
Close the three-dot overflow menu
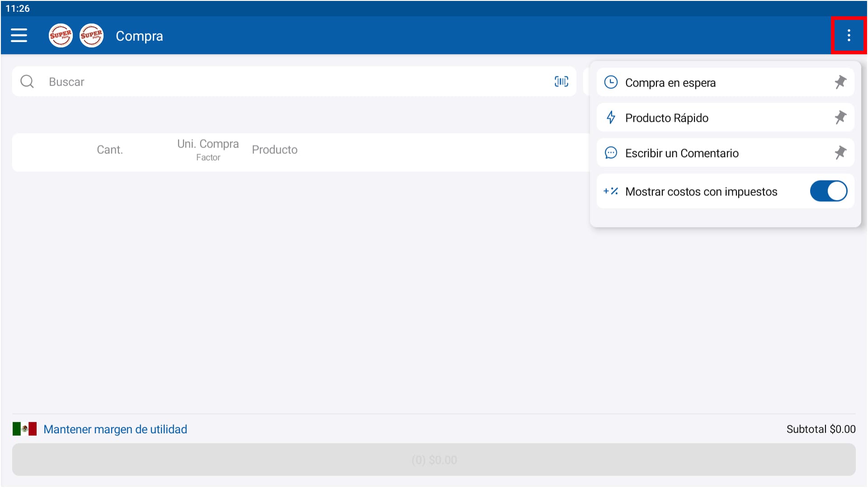[x=849, y=35]
